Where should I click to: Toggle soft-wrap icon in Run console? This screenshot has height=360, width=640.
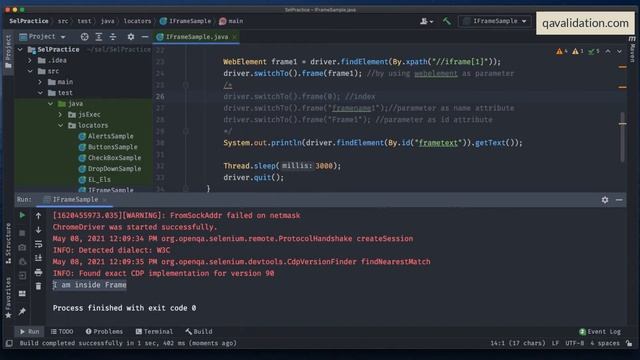tap(38, 244)
